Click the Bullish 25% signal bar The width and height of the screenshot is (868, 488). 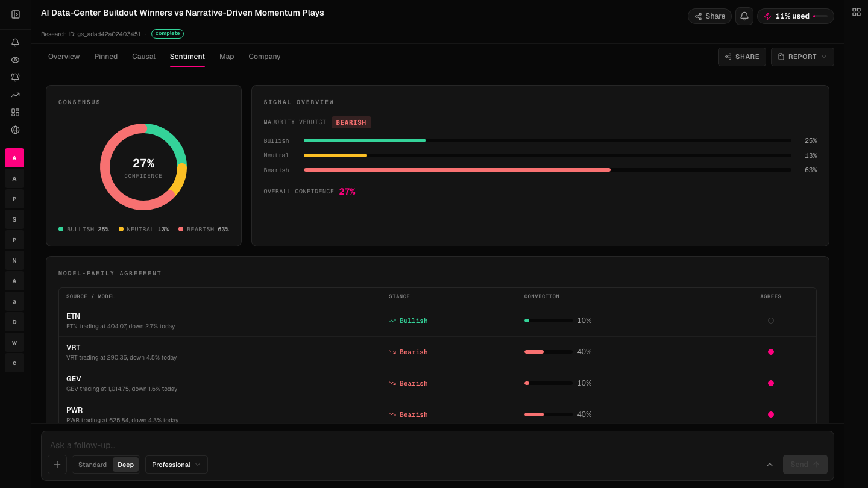[547, 140]
